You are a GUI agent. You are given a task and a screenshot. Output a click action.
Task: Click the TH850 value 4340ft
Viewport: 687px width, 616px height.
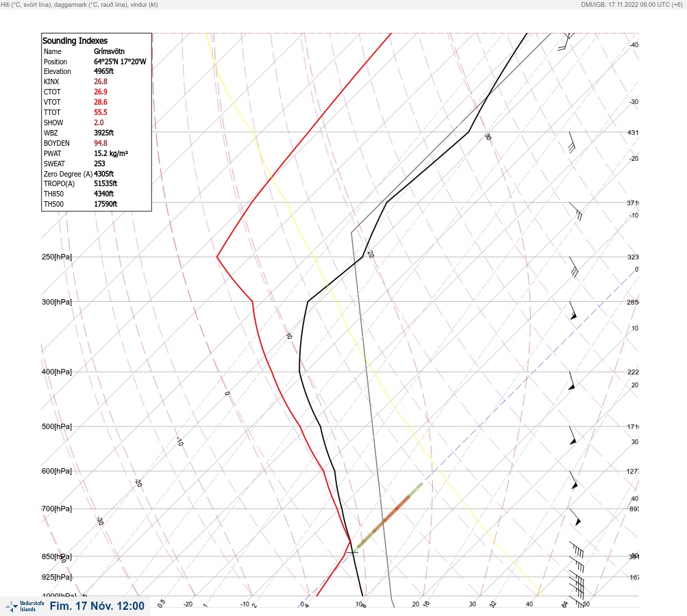click(x=104, y=194)
